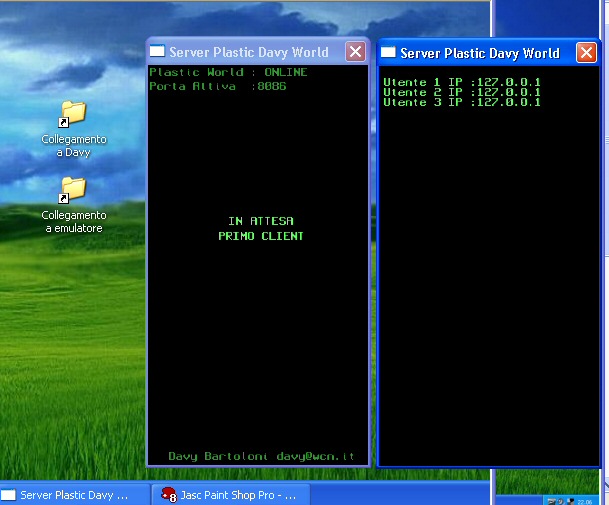The height and width of the screenshot is (505, 609).
Task: Click the IN ATTESA PRIMO CLIENT message
Action: (261, 229)
